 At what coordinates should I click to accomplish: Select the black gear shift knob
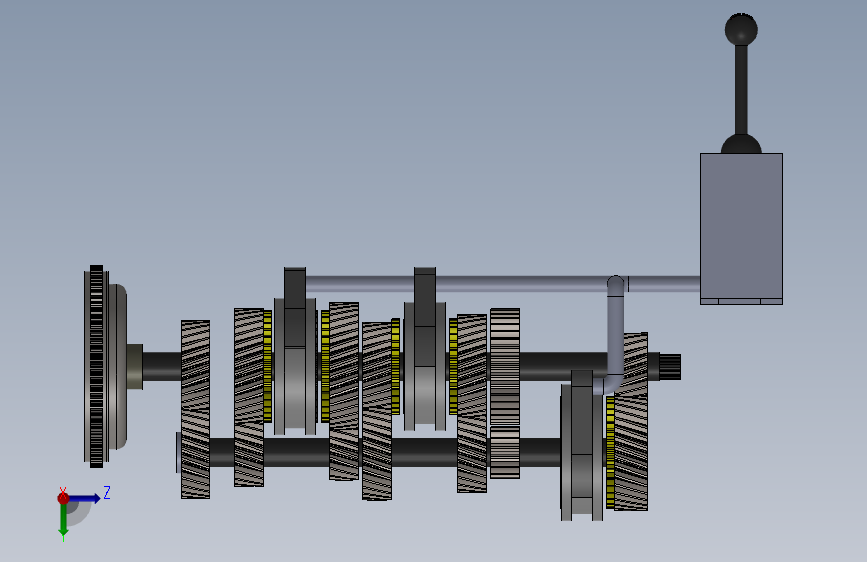tap(741, 29)
